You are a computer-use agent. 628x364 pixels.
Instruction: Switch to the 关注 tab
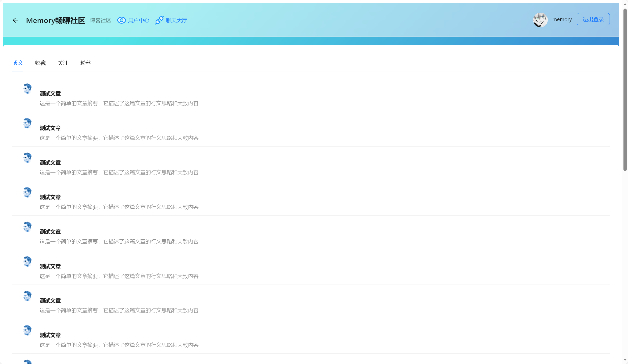(63, 63)
